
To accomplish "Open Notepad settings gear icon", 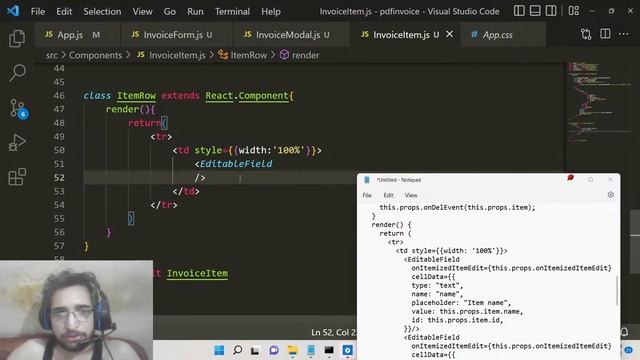I will [x=611, y=195].
